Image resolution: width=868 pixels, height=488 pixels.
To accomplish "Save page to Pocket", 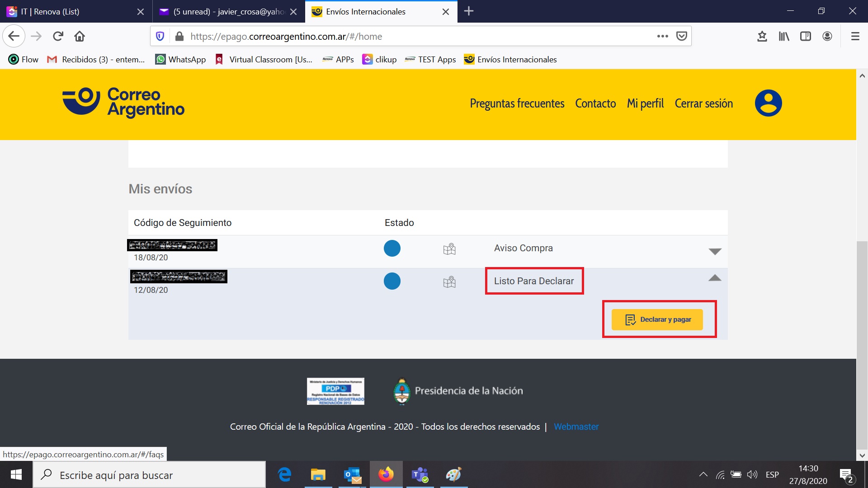I will [x=682, y=36].
